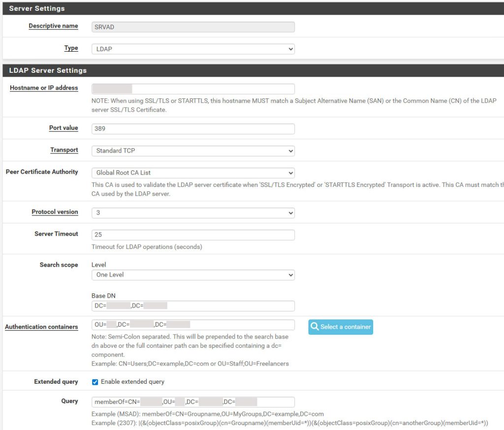The width and height of the screenshot is (504, 430).
Task: Open the Search scope Level dropdown
Action: (x=193, y=275)
